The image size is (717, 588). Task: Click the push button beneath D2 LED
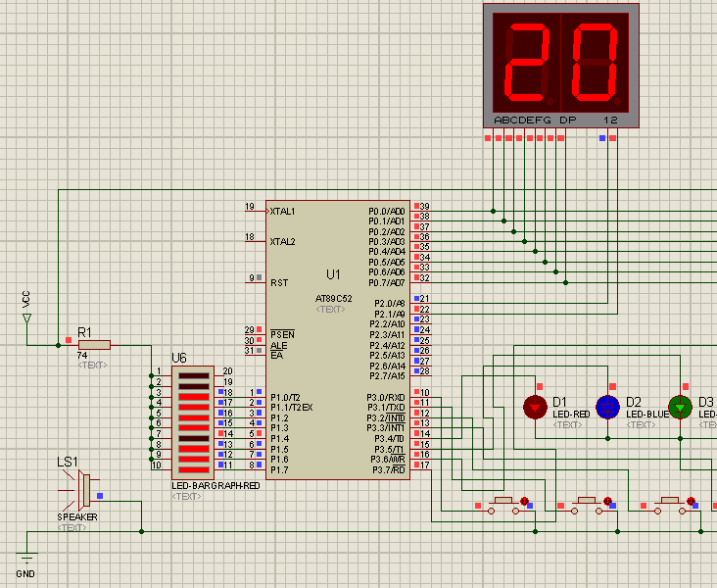pos(586,506)
